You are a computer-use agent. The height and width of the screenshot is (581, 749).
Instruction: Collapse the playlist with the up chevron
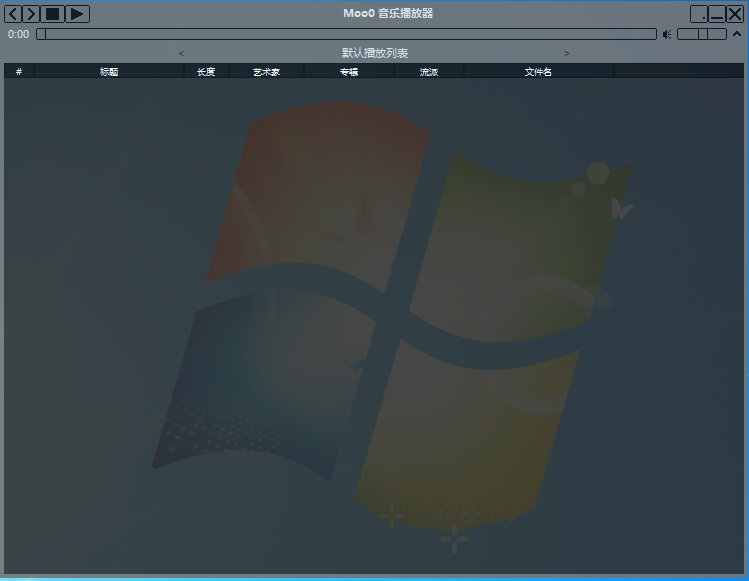coord(737,34)
